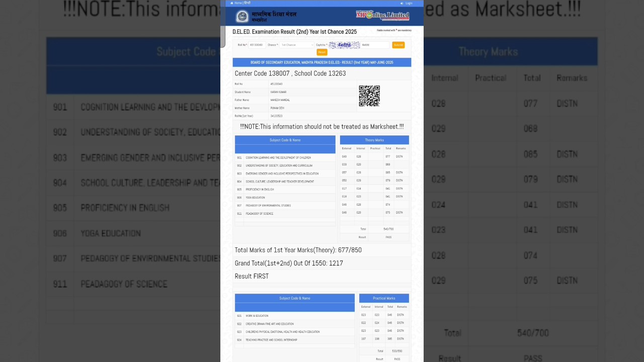Select Teaching Practice and School Internship row
The image size is (644, 362).
(295, 340)
